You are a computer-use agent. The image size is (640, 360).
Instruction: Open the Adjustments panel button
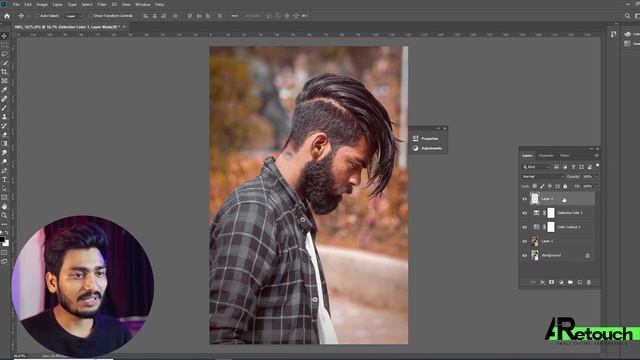point(428,149)
